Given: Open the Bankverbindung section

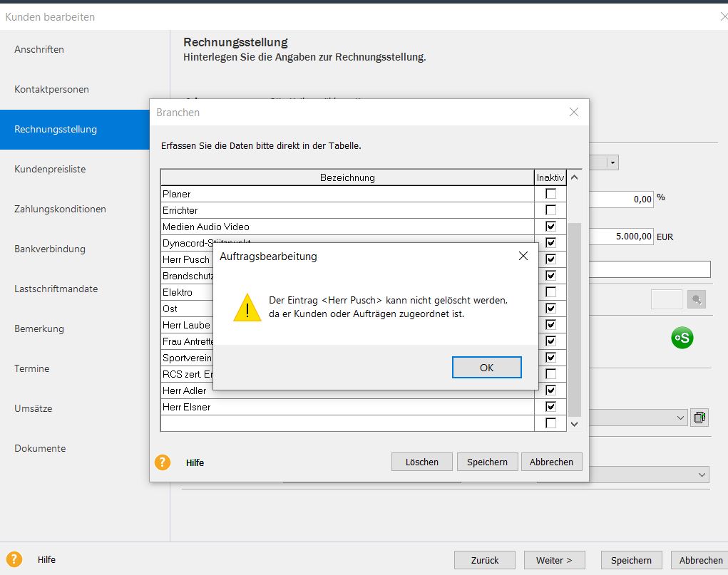Looking at the screenshot, I should point(50,249).
